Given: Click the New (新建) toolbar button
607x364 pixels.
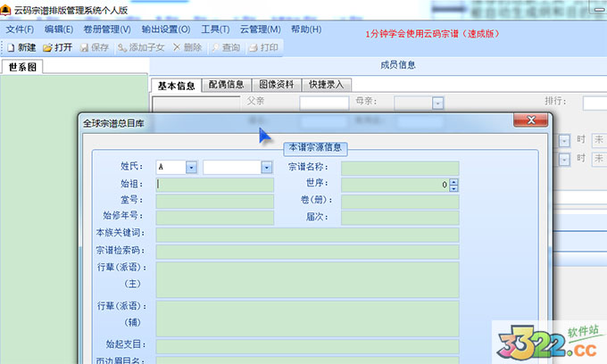Looking at the screenshot, I should [x=21, y=47].
